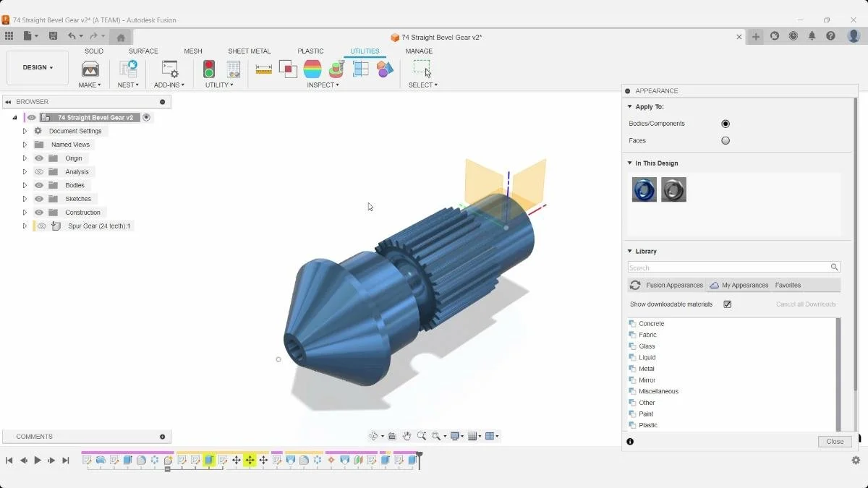The height and width of the screenshot is (488, 868).
Task: Switch to the MANAGE tab
Action: pyautogui.click(x=419, y=51)
